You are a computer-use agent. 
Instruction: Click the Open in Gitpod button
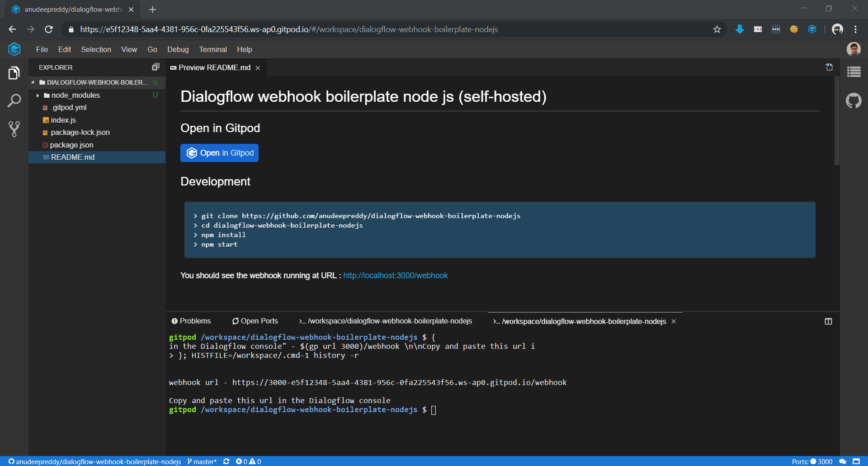click(x=219, y=153)
